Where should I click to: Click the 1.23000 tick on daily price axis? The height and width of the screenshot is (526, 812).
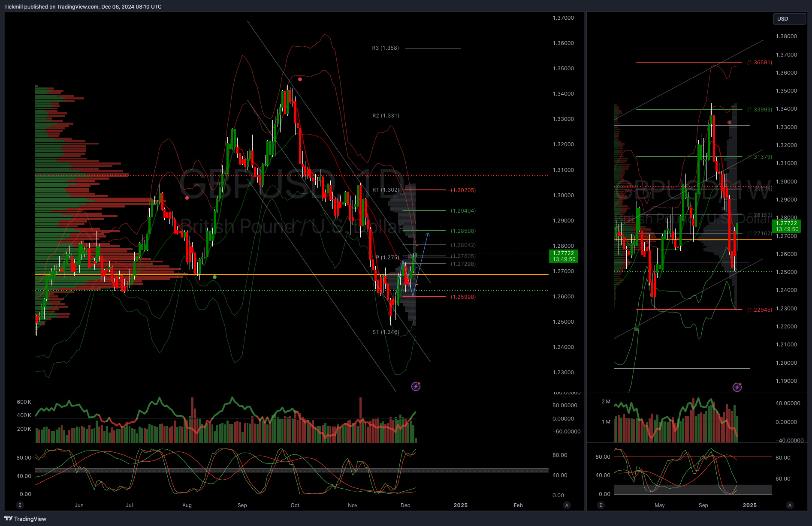563,373
